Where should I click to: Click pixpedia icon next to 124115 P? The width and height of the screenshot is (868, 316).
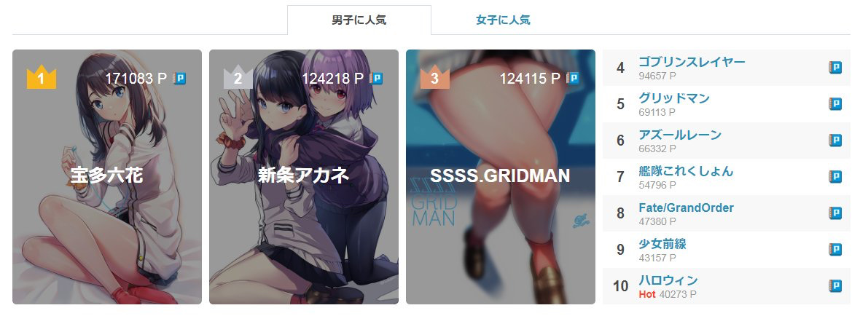pyautogui.click(x=573, y=79)
